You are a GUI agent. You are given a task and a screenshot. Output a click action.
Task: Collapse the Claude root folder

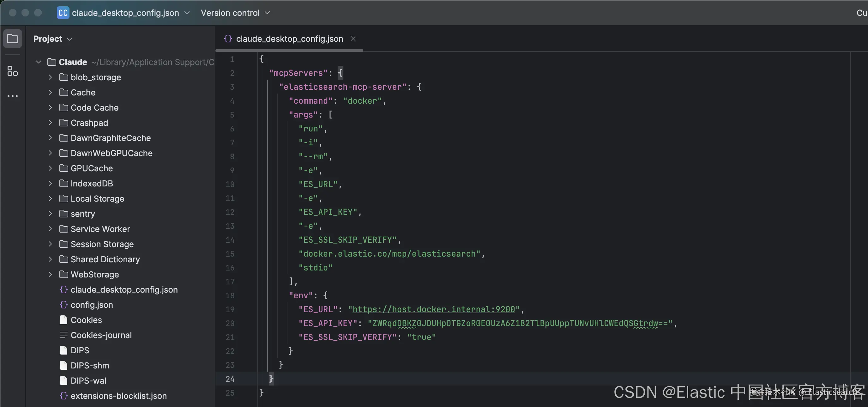click(39, 62)
